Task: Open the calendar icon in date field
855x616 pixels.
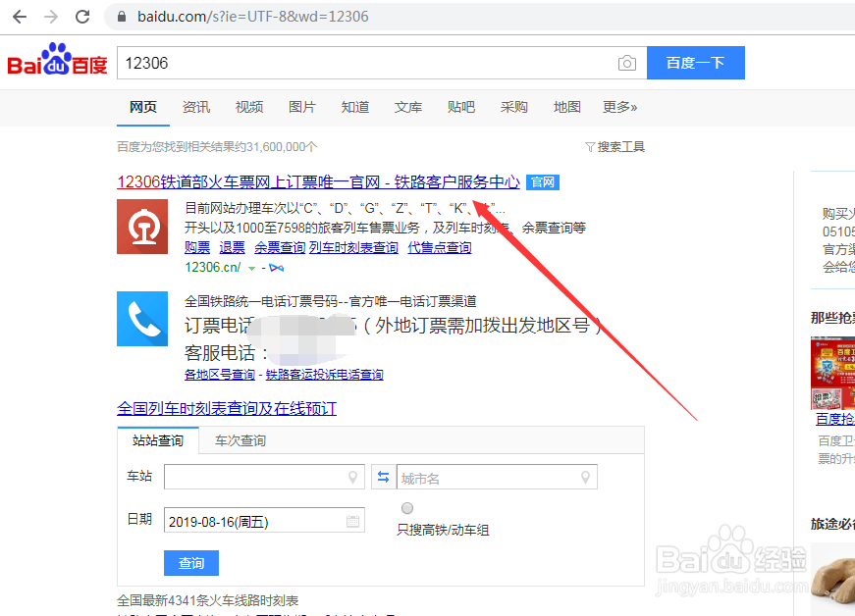Action: click(352, 521)
